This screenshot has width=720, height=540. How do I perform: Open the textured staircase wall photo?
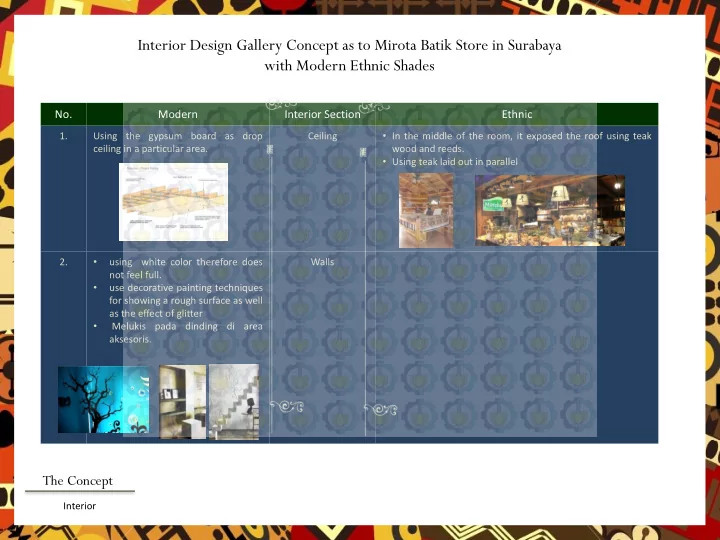click(234, 402)
